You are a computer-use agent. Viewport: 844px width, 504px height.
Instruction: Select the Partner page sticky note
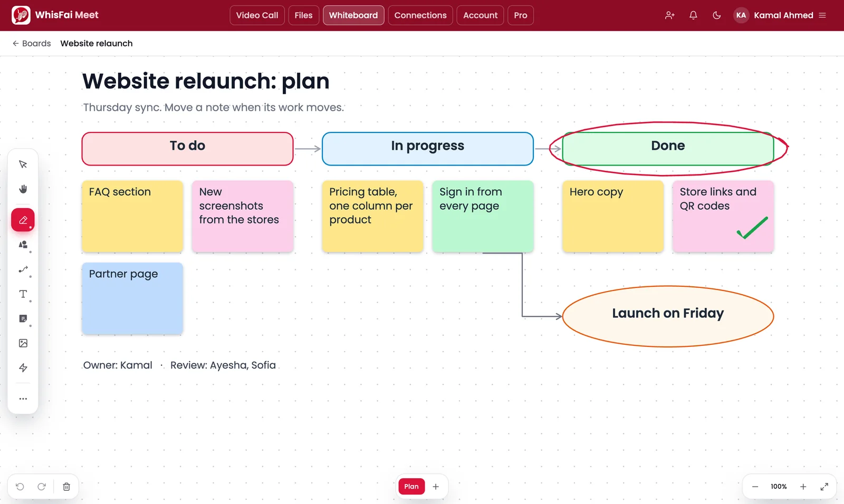(x=132, y=298)
